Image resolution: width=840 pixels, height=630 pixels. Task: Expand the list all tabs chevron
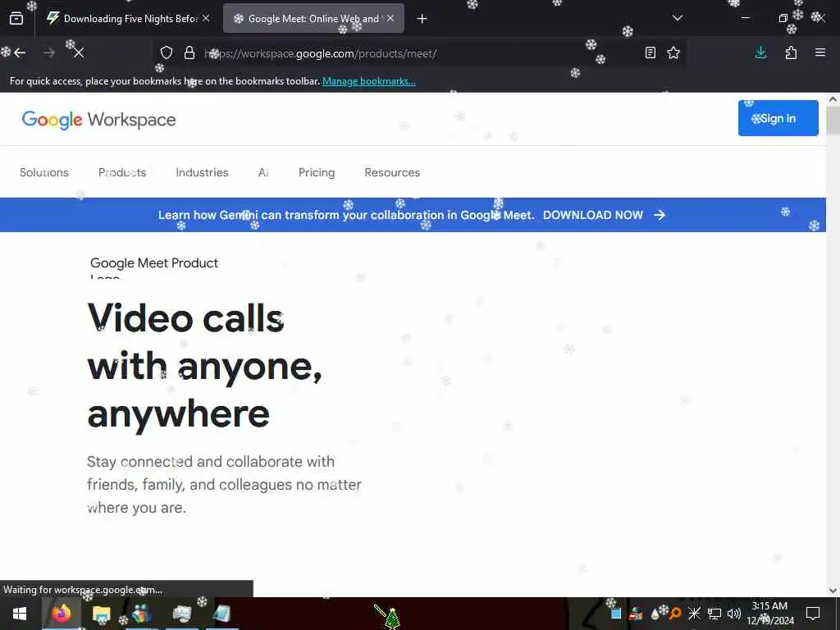[x=677, y=18]
